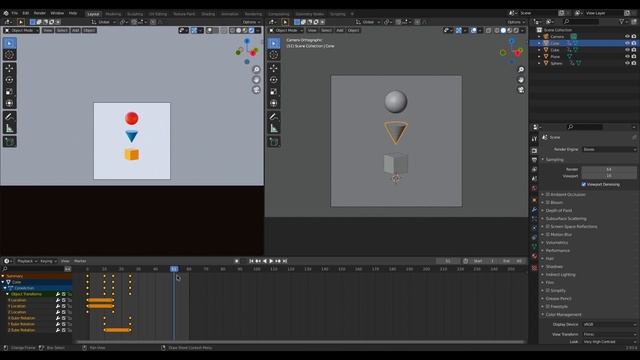Select the Rotate tool in left viewport
The image size is (640, 360).
point(9,80)
